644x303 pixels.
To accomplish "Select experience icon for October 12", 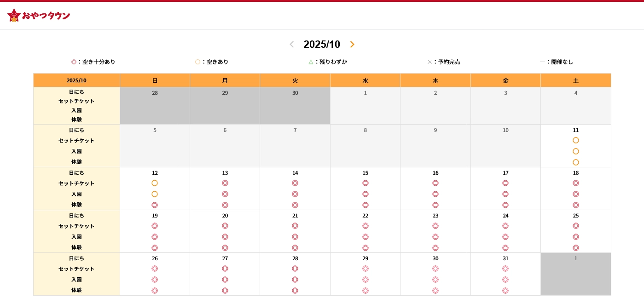I will [x=155, y=205].
